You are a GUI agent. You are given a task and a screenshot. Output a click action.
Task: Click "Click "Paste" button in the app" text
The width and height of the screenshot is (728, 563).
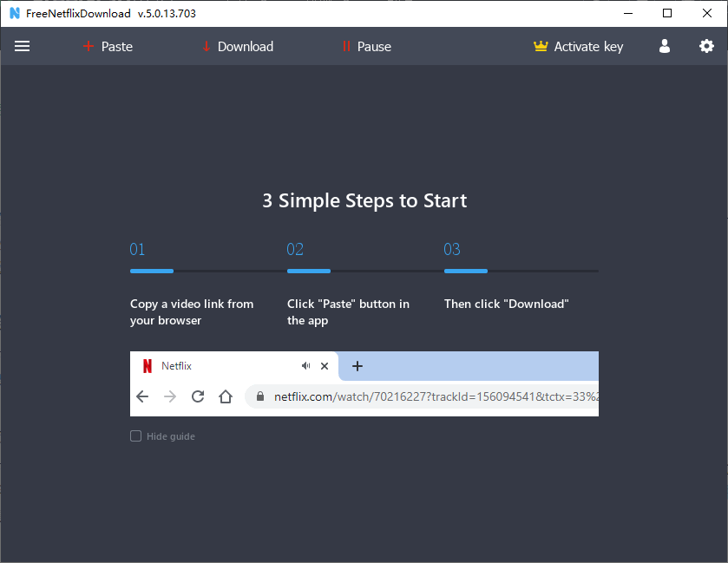click(x=348, y=312)
